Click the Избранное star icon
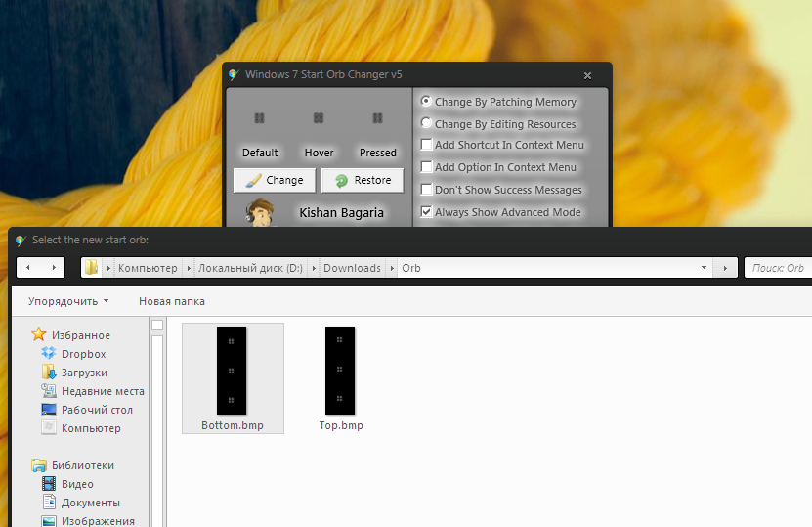This screenshot has width=812, height=527. point(39,334)
